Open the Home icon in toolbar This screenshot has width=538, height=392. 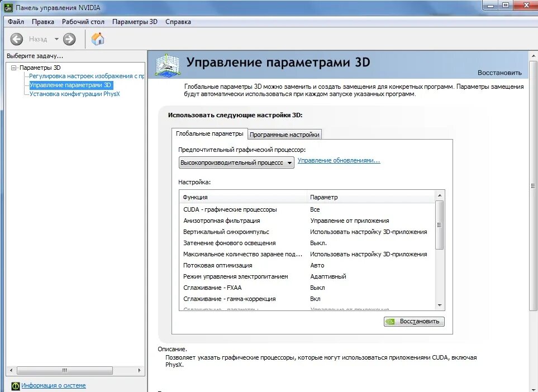tap(98, 39)
